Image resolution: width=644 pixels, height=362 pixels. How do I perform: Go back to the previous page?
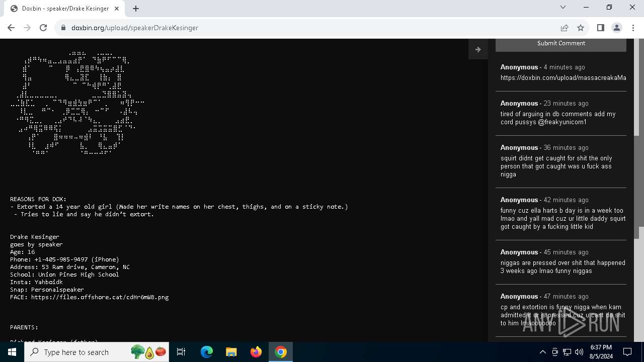[11, 28]
